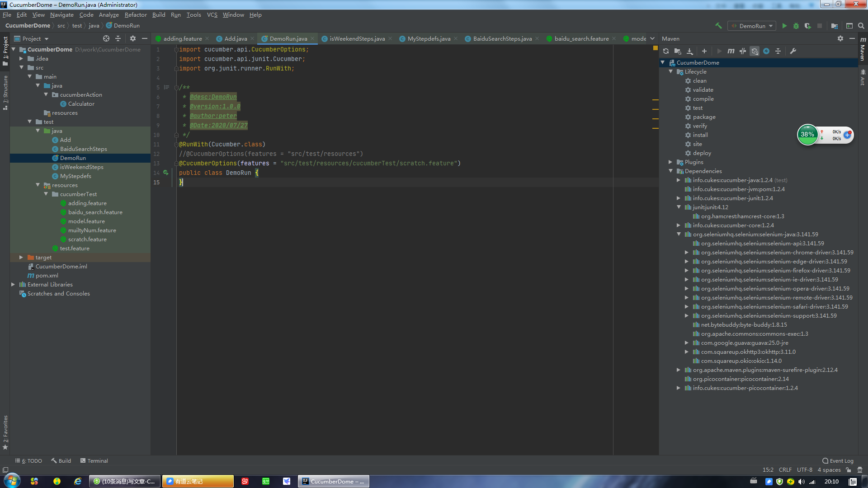Expand the Plugins node in Maven panel
The image size is (868, 488).
[670, 162]
